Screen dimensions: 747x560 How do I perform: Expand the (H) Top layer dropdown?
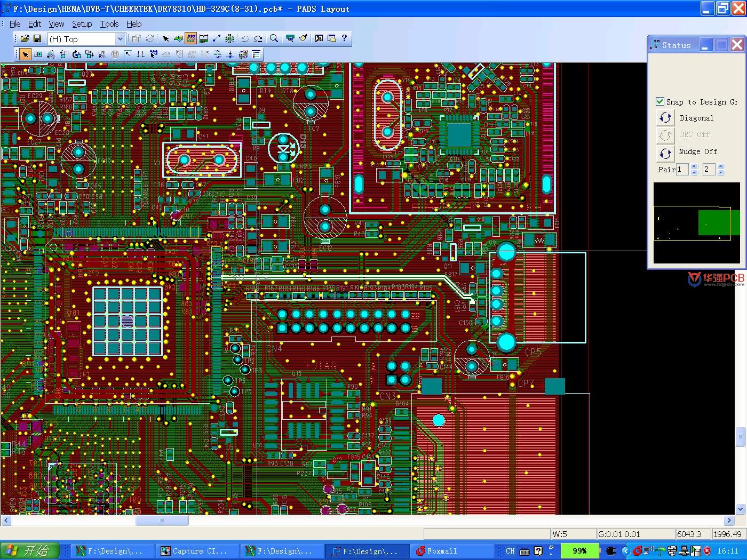[x=120, y=38]
